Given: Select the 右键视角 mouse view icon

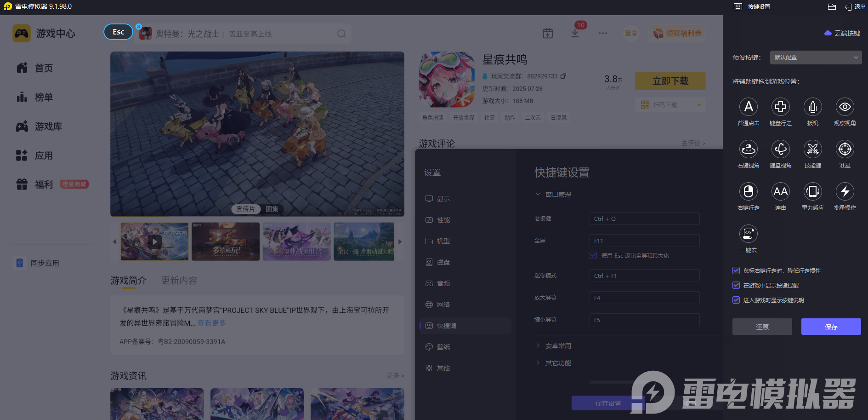Looking at the screenshot, I should pos(749,149).
